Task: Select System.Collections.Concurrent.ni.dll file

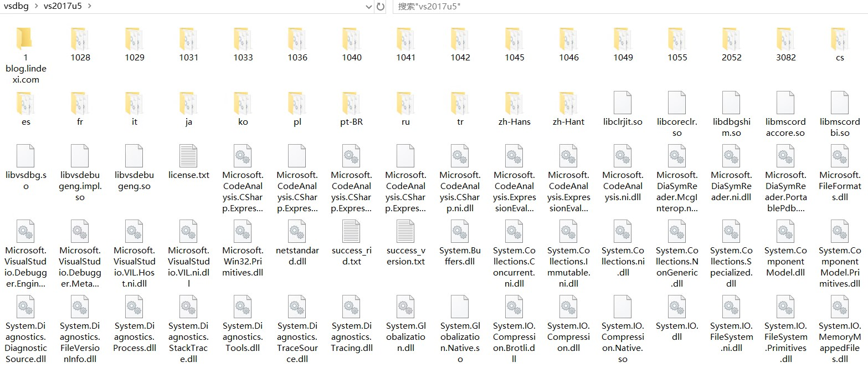Action: click(x=515, y=254)
